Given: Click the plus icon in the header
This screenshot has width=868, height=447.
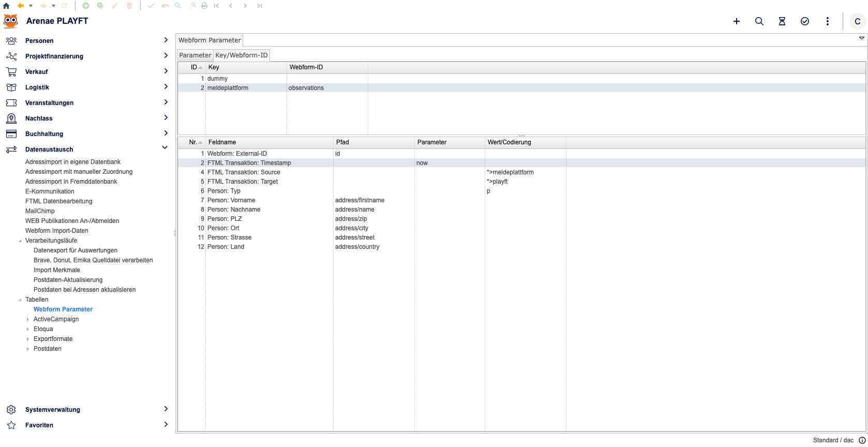Looking at the screenshot, I should pos(737,21).
